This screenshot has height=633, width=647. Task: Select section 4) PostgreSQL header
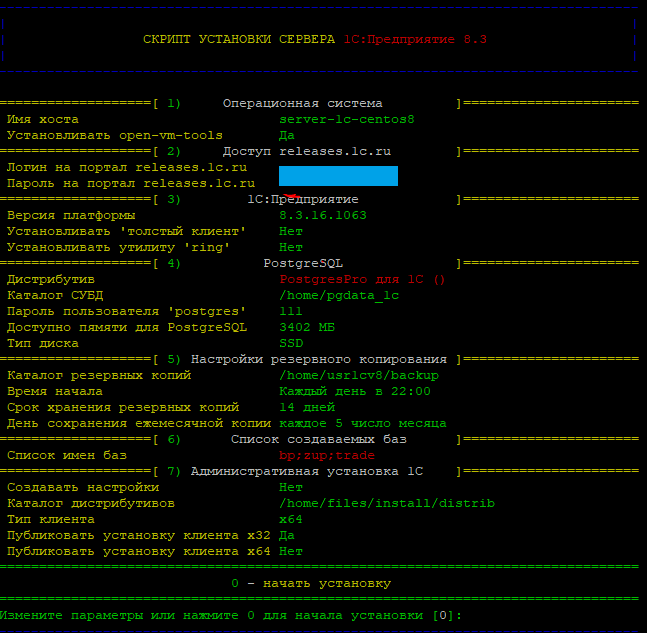point(302,263)
